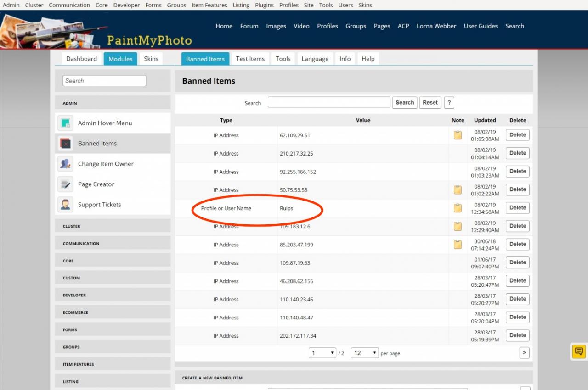This screenshot has height=390, width=588.
Task: Open the User Guides navigation link
Action: [x=481, y=26]
